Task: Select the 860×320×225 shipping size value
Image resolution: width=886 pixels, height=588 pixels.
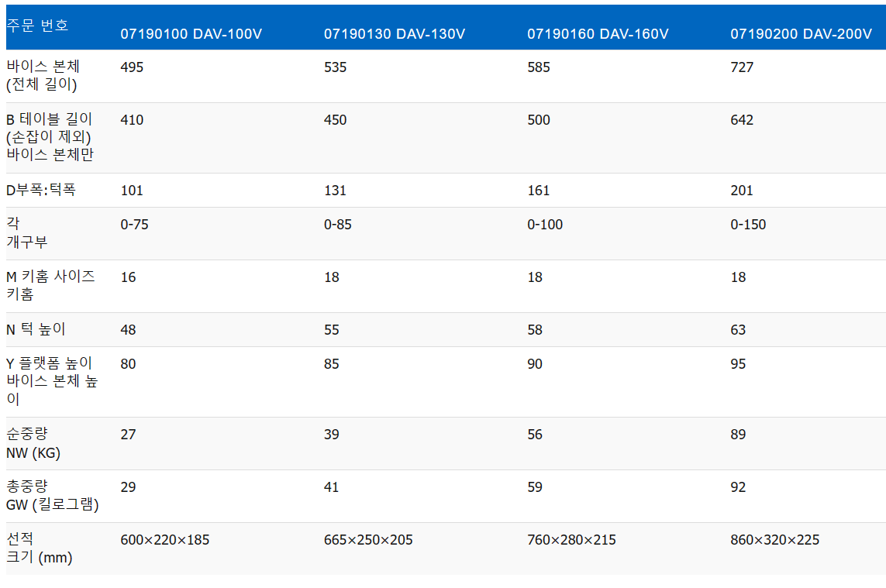Action: 774,540
